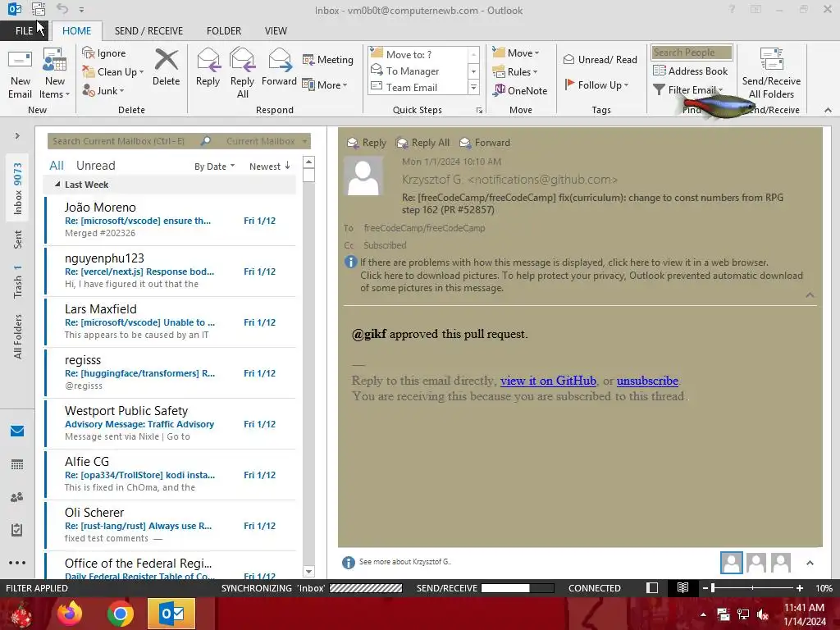Screen dimensions: 840x630
Task: Open the Filter Email menu
Action: point(688,90)
